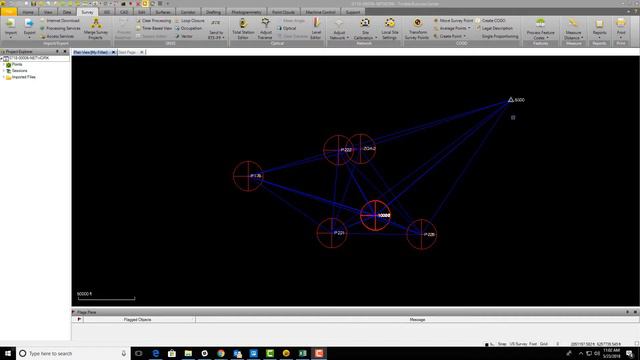The image size is (640, 360).
Task: Click the taskbar search box
Action: point(73,353)
